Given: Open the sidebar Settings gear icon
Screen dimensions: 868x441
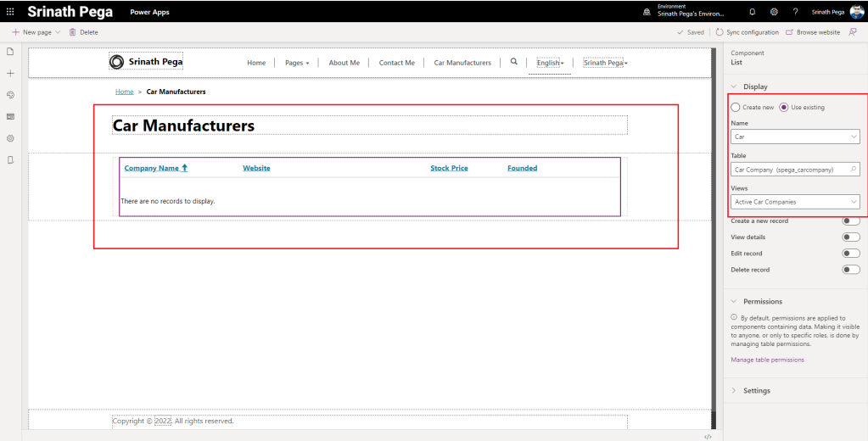Looking at the screenshot, I should click(x=10, y=138).
